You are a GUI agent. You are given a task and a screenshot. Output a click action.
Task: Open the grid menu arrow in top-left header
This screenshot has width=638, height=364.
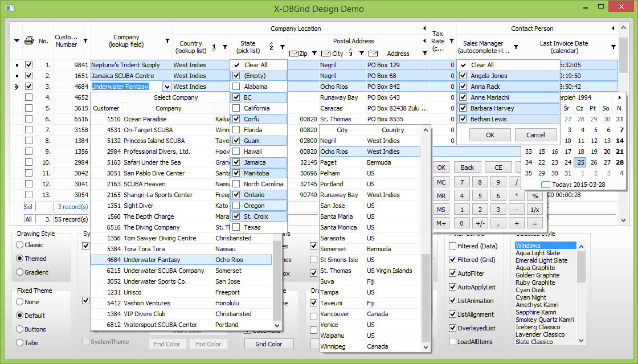pos(17,40)
